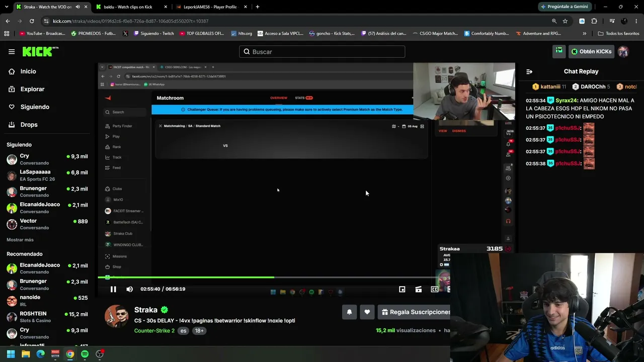Seek the VOD green progress bar

[267, 277]
